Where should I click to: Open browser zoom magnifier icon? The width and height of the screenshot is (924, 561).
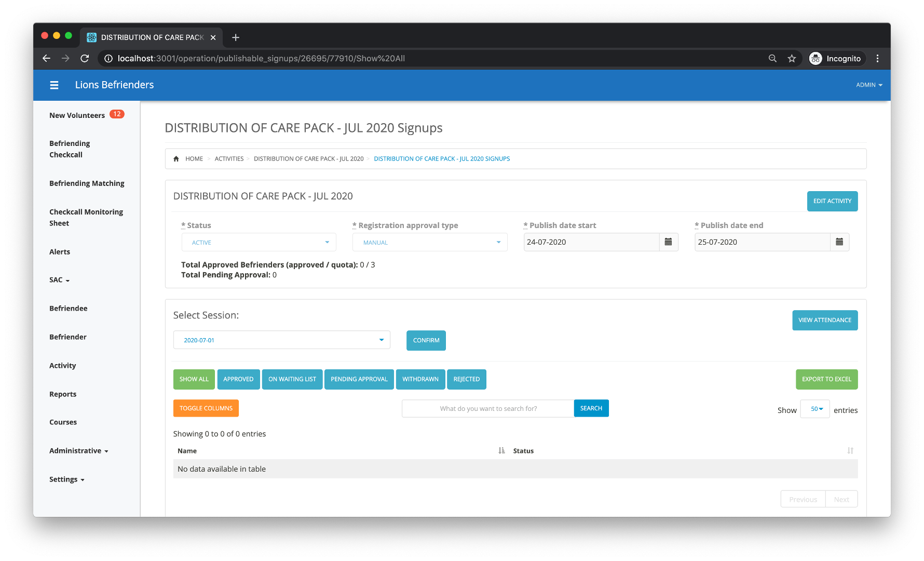click(772, 59)
